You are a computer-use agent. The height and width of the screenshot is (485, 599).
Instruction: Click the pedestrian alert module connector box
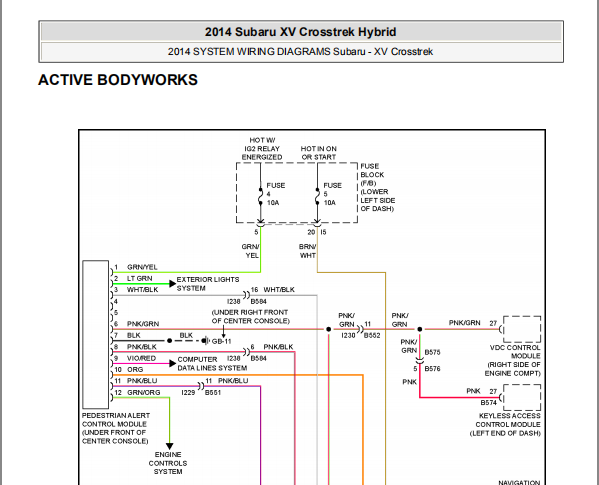pyautogui.click(x=96, y=335)
